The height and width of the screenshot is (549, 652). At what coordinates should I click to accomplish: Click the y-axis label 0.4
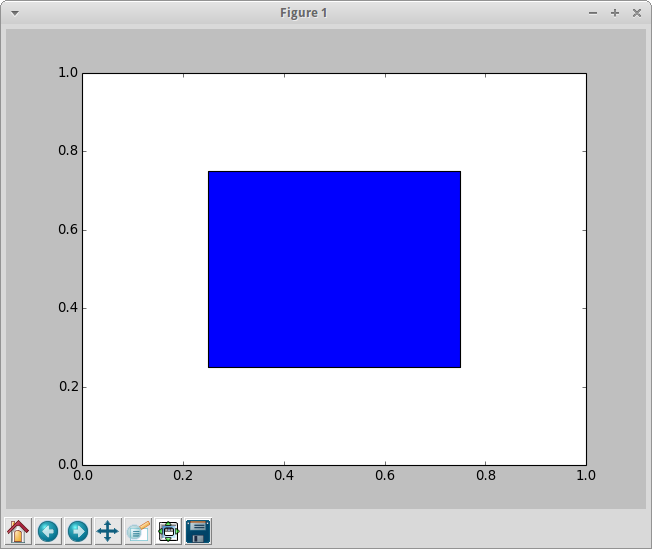pyautogui.click(x=68, y=308)
